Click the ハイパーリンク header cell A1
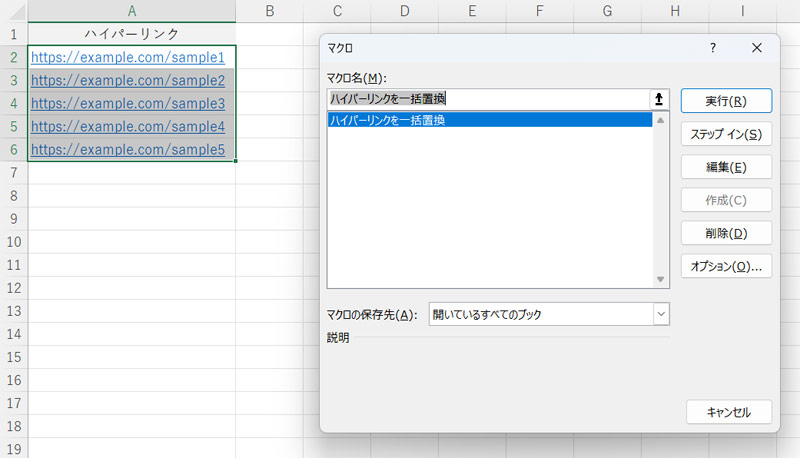Viewport: 800px width, 458px height. point(132,34)
